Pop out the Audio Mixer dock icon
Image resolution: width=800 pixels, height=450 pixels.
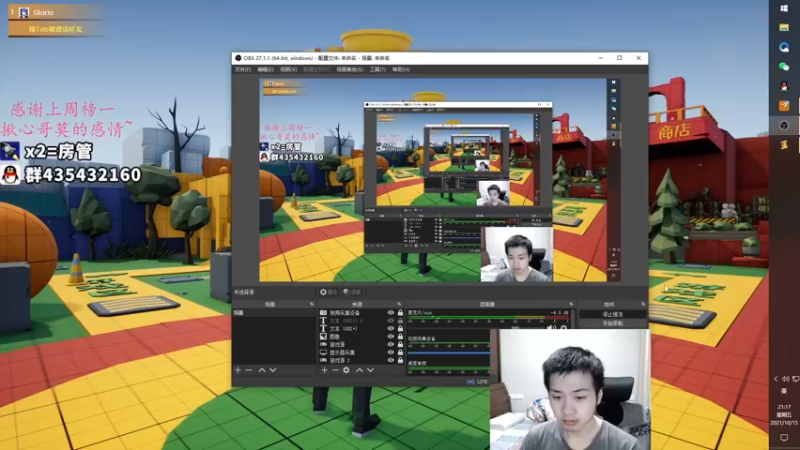(x=571, y=304)
